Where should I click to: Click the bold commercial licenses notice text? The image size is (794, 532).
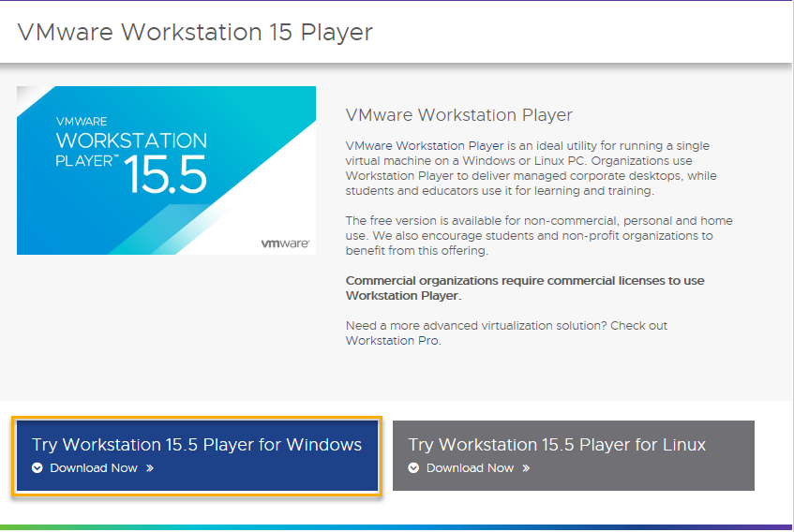(x=525, y=288)
